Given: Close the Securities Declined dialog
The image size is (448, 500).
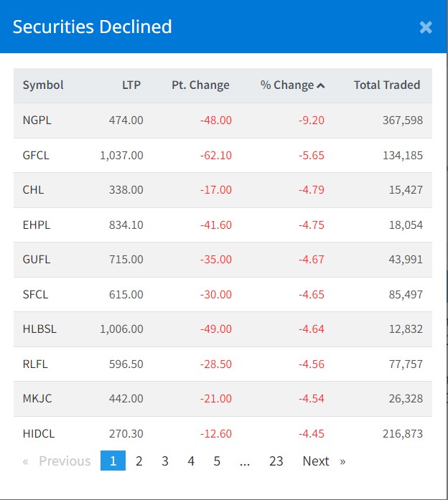Looking at the screenshot, I should (426, 27).
